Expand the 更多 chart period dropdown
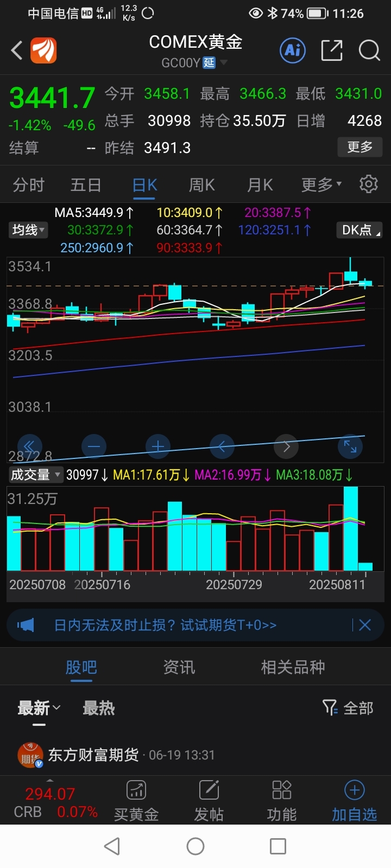 [321, 185]
